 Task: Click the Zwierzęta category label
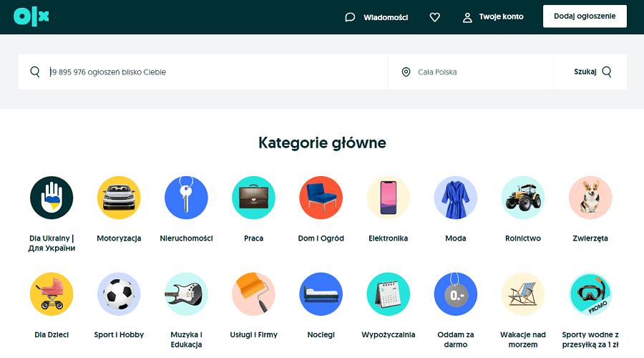pos(590,238)
